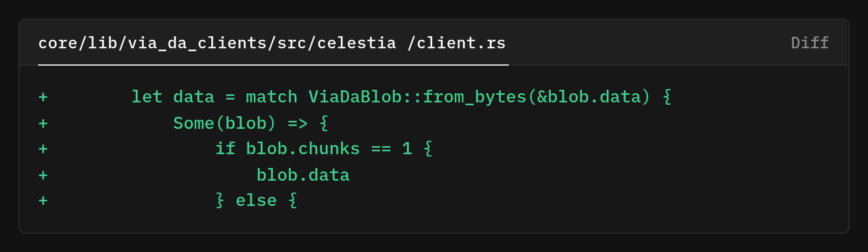
Task: Click the data variable name after let
Action: [x=193, y=97]
